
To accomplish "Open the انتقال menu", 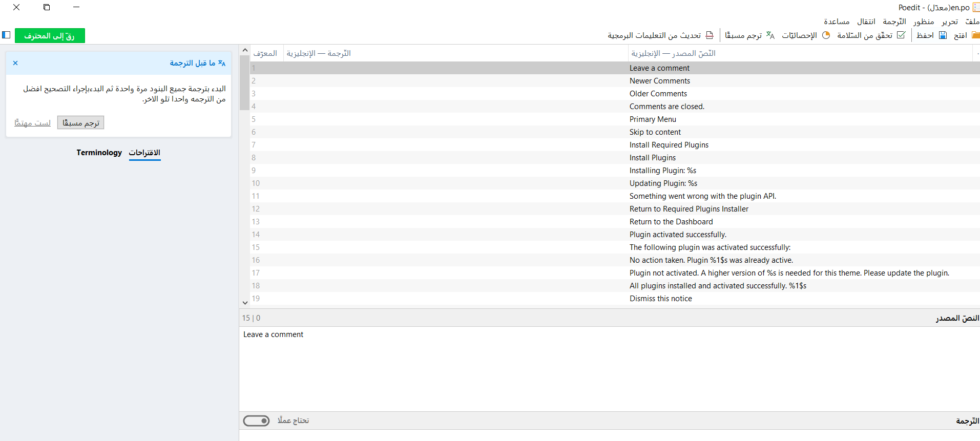I will (x=866, y=22).
